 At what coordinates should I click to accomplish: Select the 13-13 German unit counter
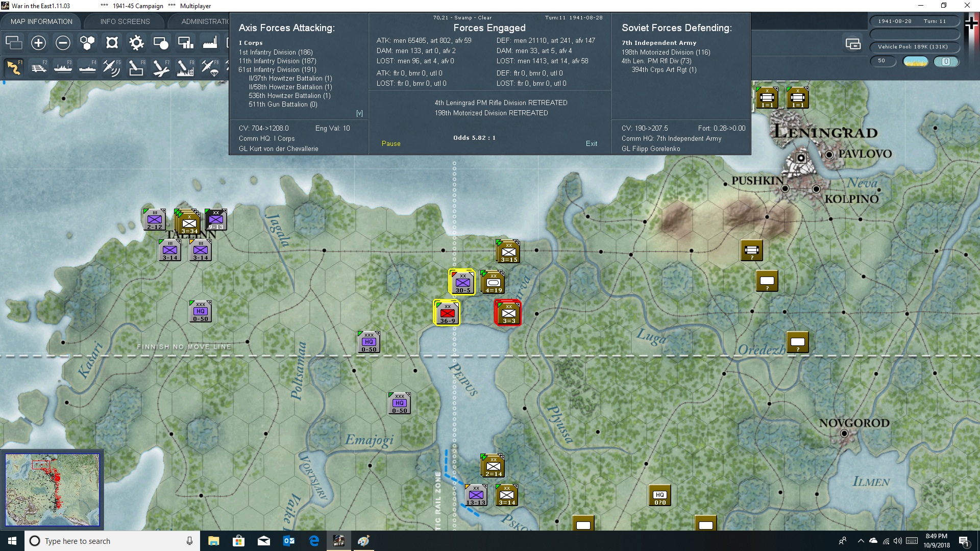tap(476, 495)
